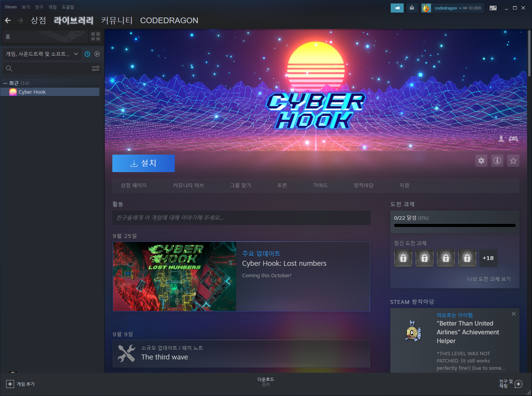Go to the 라이브러리 section
This screenshot has height=396, width=532.
point(74,20)
